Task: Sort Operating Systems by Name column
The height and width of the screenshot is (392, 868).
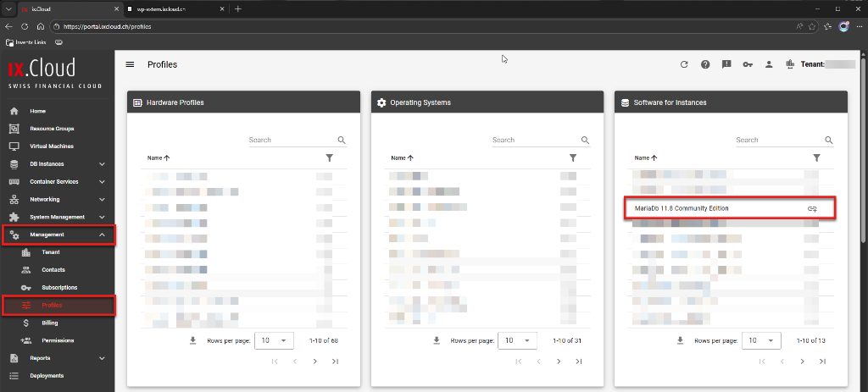Action: (x=402, y=158)
